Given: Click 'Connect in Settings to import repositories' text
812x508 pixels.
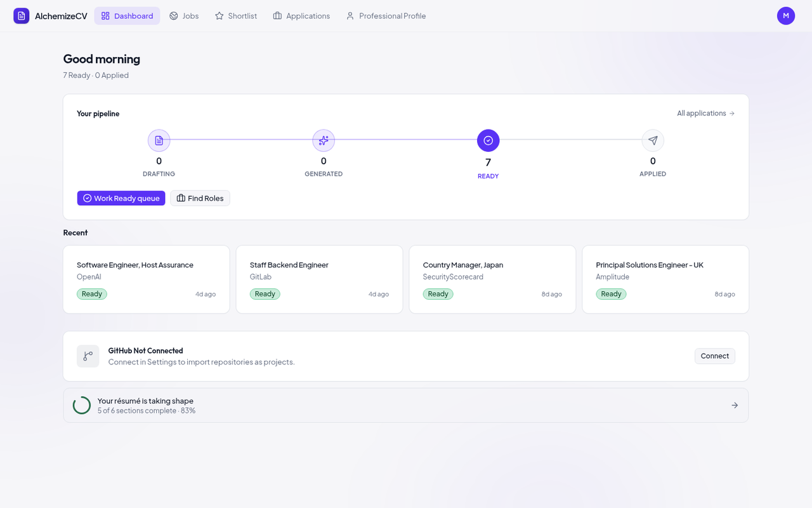Looking at the screenshot, I should pyautogui.click(x=202, y=362).
